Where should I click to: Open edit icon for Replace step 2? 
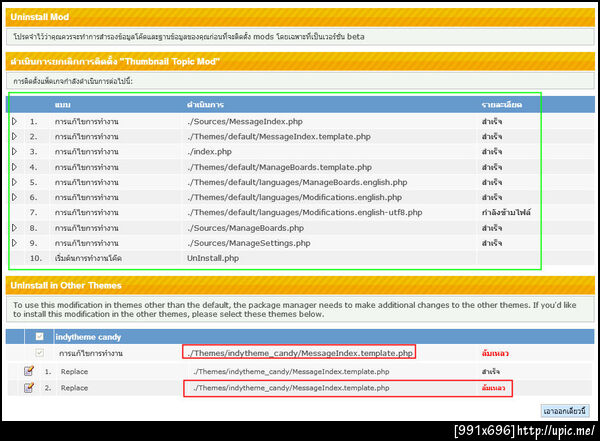click(x=29, y=387)
